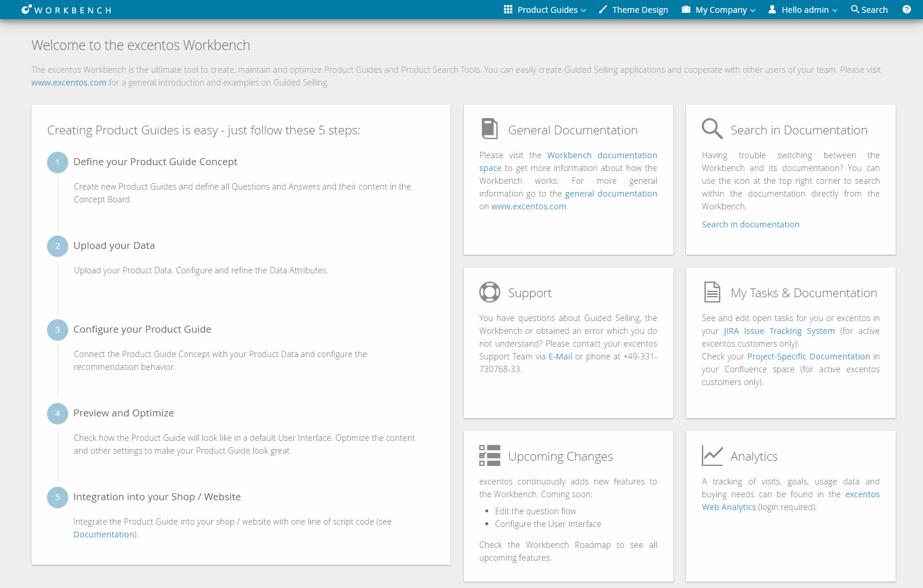Expand the My Company dropdown arrow

click(x=752, y=10)
